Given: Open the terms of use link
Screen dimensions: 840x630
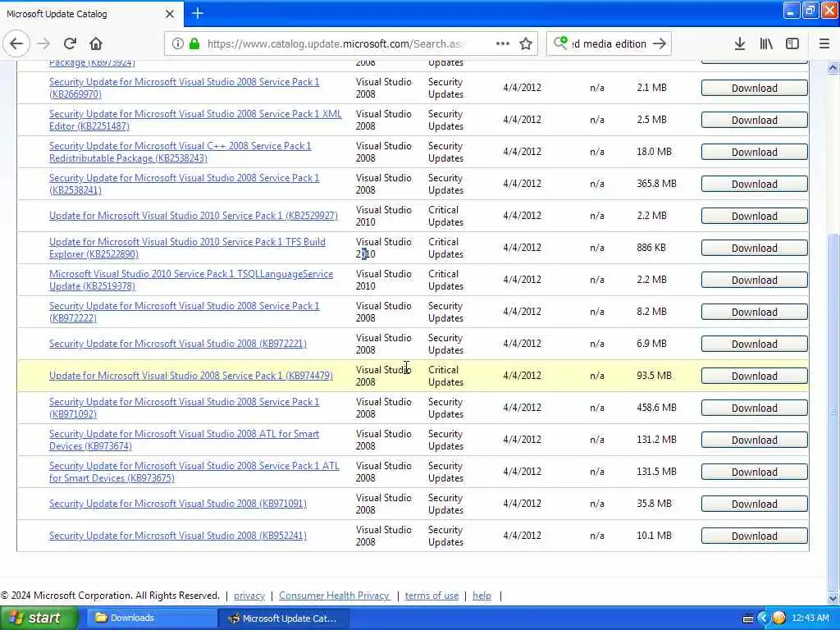Looking at the screenshot, I should tap(431, 596).
